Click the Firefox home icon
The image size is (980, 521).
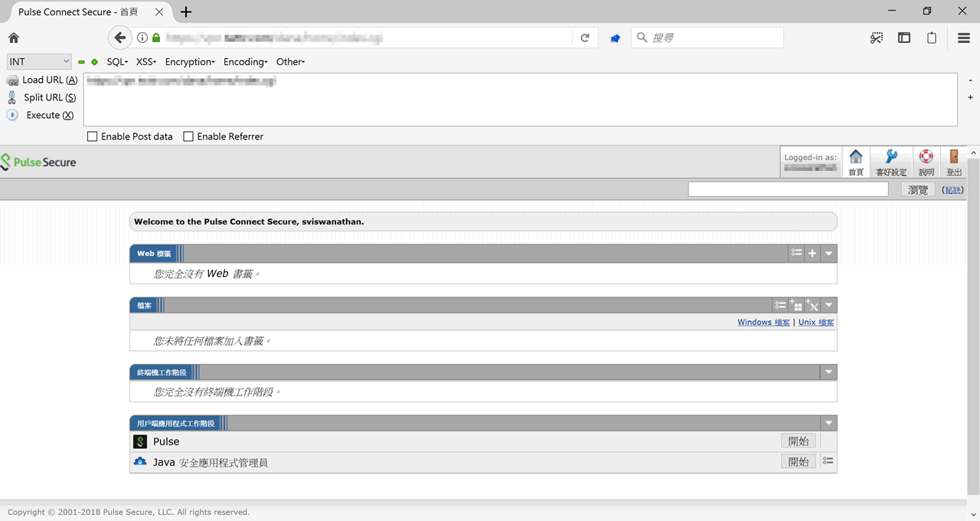click(x=14, y=38)
